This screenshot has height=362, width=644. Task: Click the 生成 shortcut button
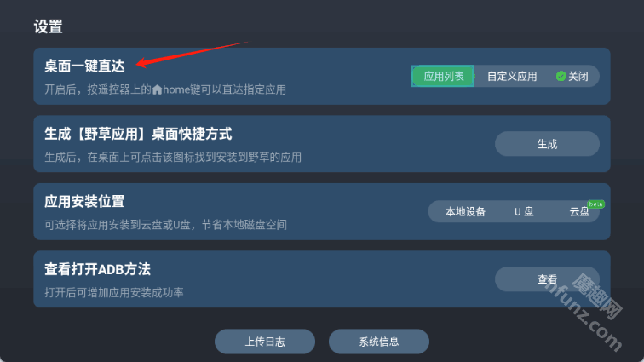point(547,144)
